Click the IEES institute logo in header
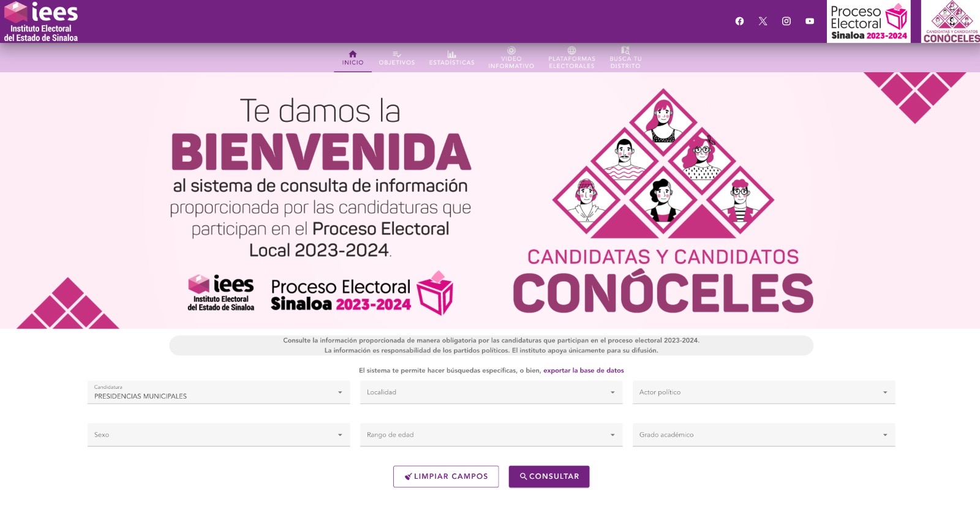980x529 pixels. (x=41, y=21)
